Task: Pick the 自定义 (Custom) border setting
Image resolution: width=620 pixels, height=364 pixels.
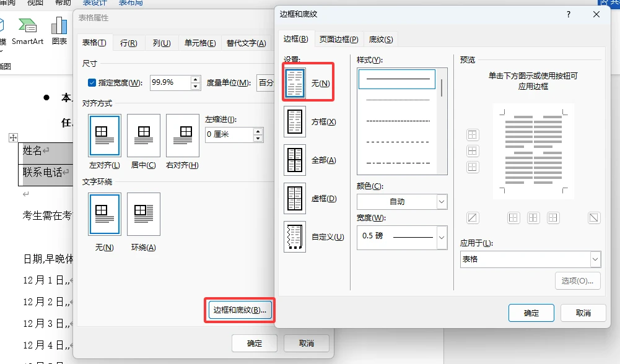Action: [x=295, y=236]
